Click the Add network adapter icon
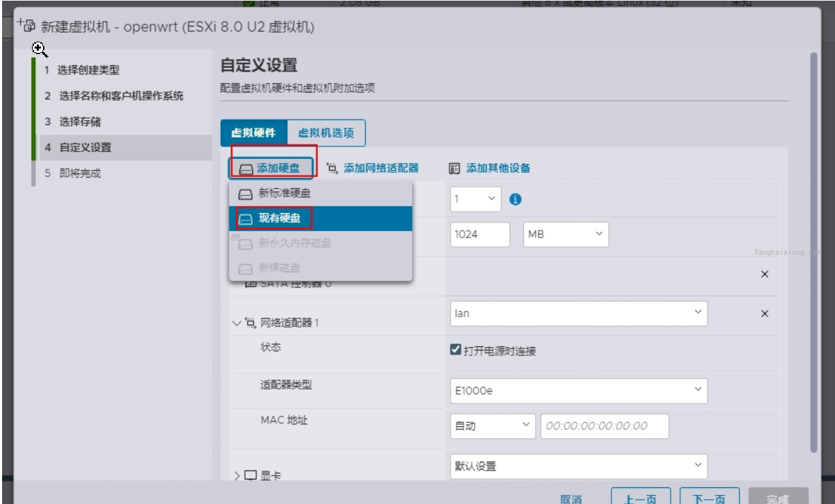 pos(332,168)
